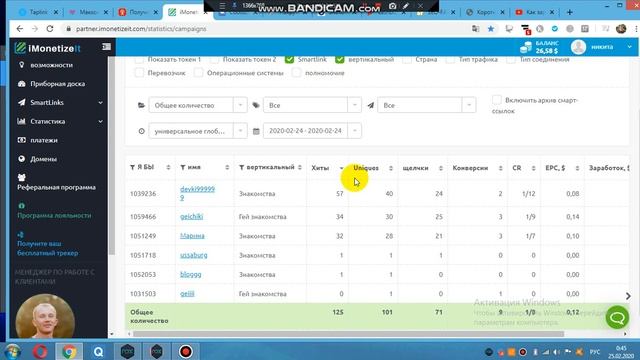Expand the SmartLinks sidebar menu
Screen dimensions: 640x360
pos(60,102)
